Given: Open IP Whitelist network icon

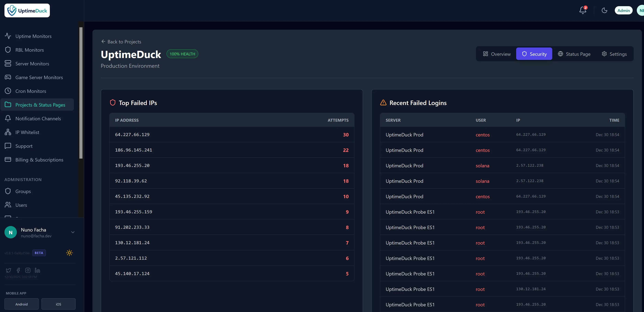Looking at the screenshot, I should (8, 132).
